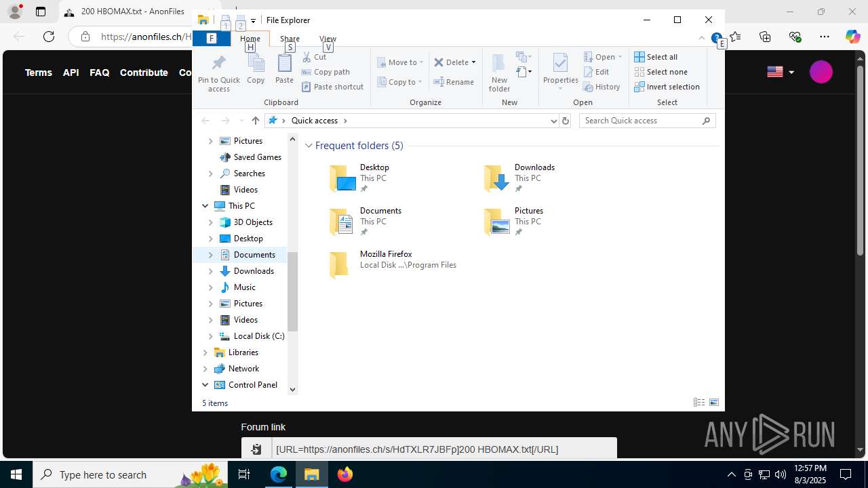Viewport: 868px width, 488px height.
Task: Click Task View taskbar button
Action: point(244,474)
